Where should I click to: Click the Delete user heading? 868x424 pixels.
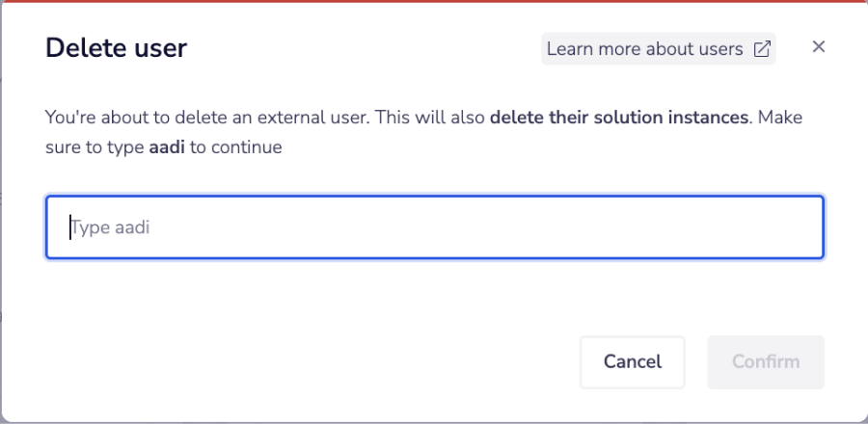point(117,48)
